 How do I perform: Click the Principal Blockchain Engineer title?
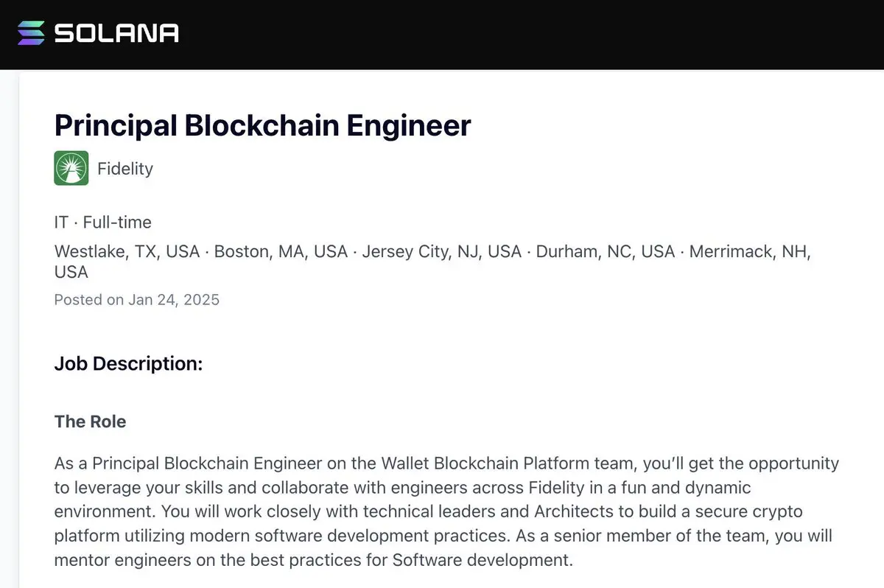click(x=262, y=125)
